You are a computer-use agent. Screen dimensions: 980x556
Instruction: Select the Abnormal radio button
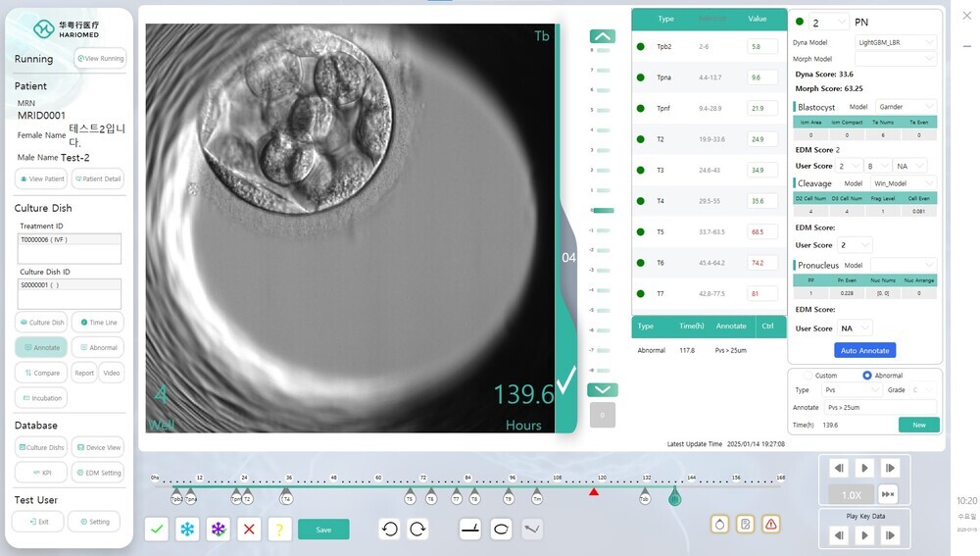pos(867,376)
